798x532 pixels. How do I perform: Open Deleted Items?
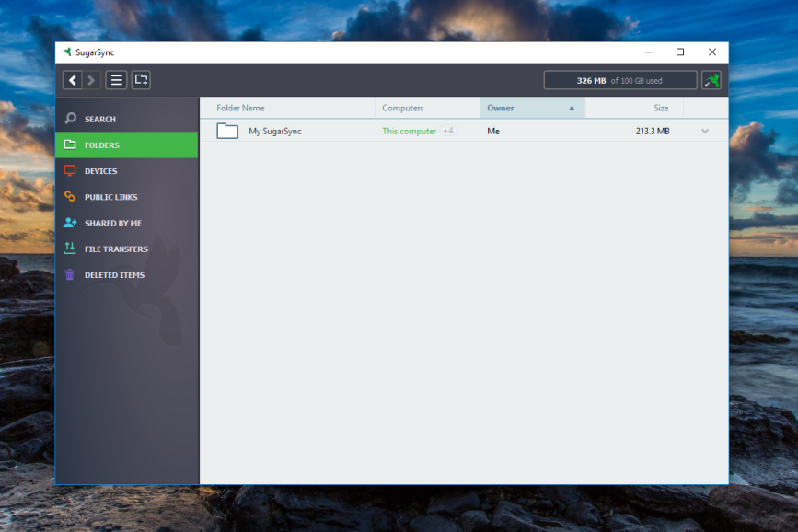pyautogui.click(x=127, y=275)
